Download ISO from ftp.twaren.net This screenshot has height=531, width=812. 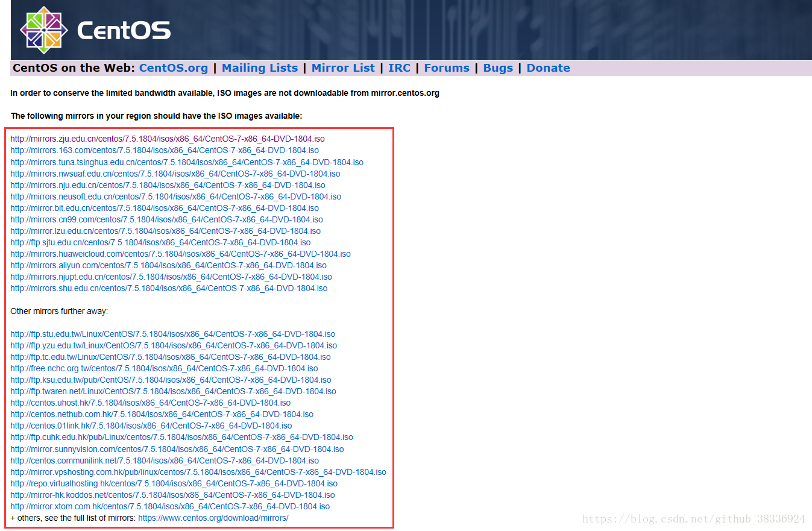174,391
